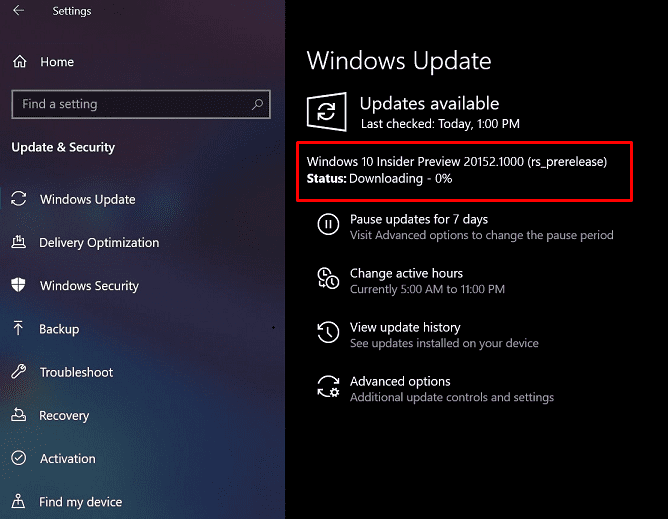668x519 pixels.
Task: Open the Home settings page
Action: pyautogui.click(x=57, y=62)
